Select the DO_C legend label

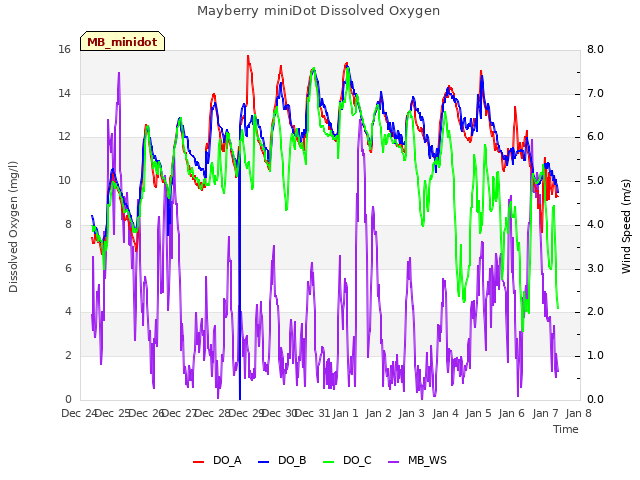point(357,460)
